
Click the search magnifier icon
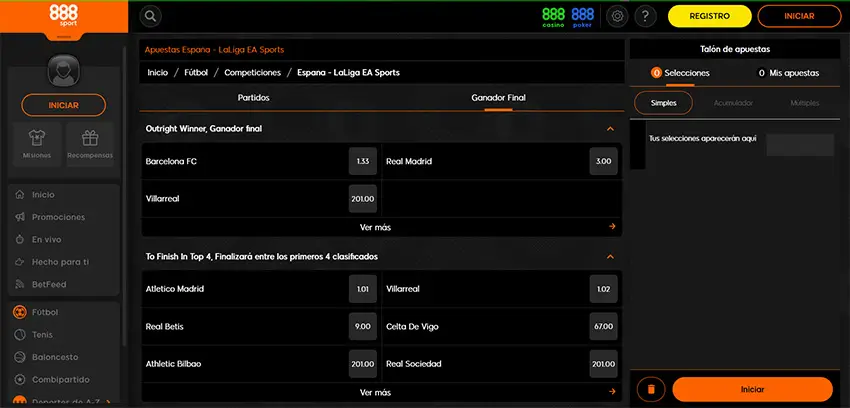point(150,16)
